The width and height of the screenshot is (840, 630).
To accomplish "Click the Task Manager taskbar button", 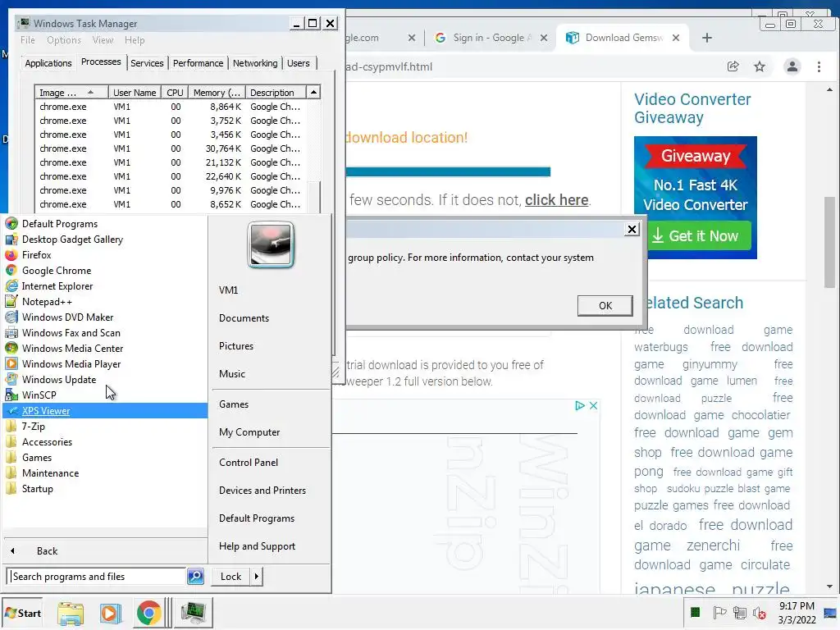I will 193,613.
